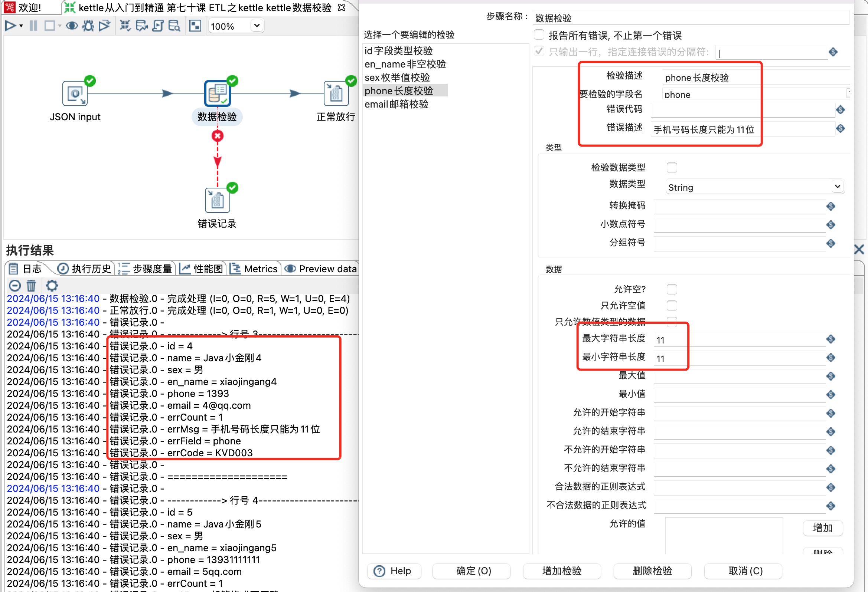
Task: Enable 报告所有错误 checkbox
Action: pyautogui.click(x=539, y=35)
